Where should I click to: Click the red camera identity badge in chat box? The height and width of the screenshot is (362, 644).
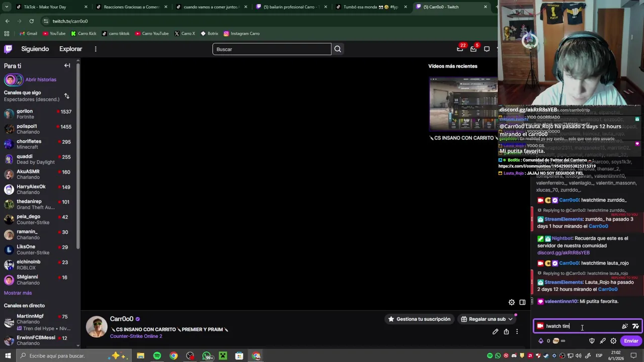click(540, 326)
